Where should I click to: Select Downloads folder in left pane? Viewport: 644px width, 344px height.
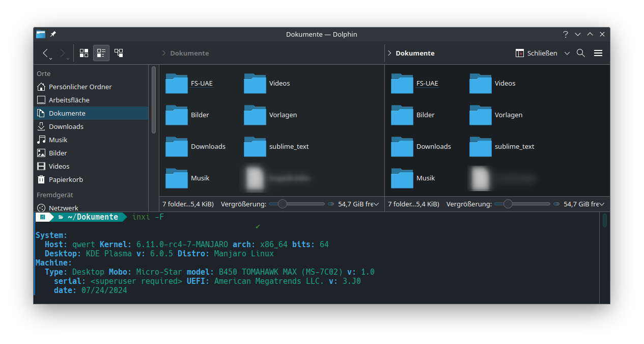click(x=195, y=147)
